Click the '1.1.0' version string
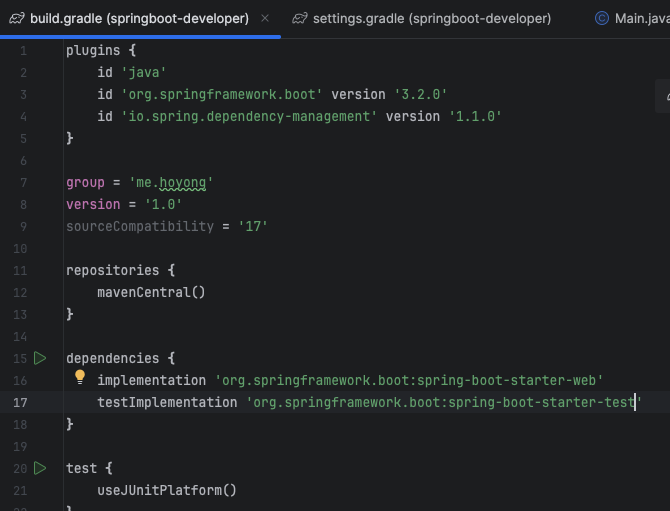 475,116
